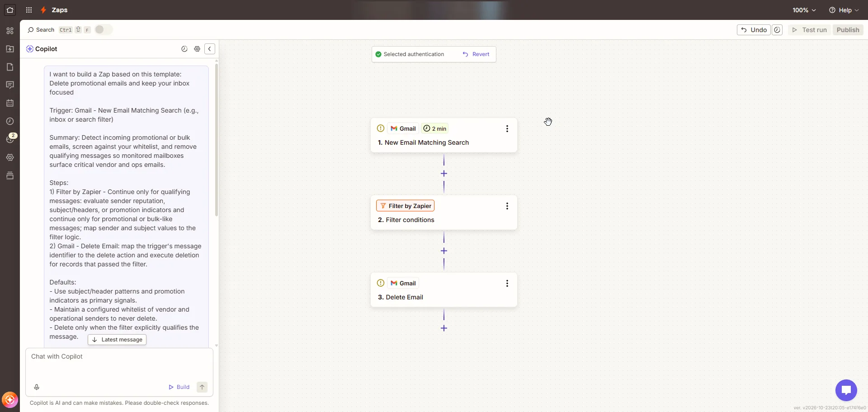The image size is (868, 412).
Task: Click the version history icon beside Undo
Action: click(777, 30)
